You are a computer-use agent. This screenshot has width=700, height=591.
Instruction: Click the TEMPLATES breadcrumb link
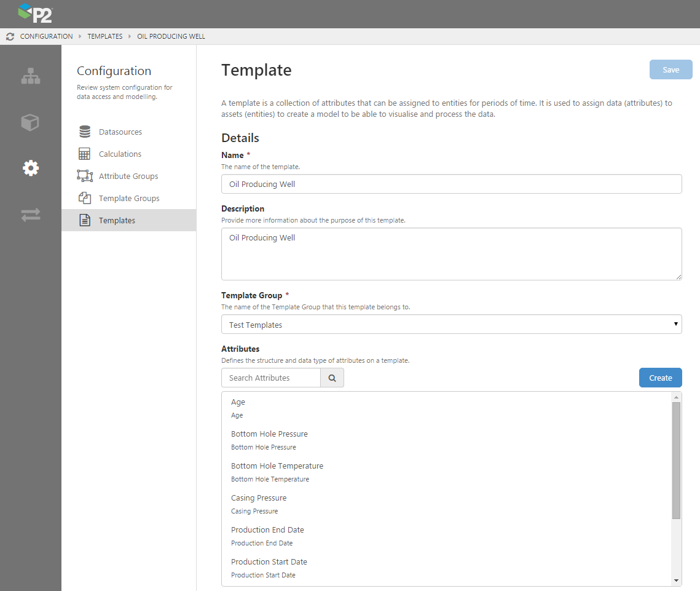click(x=105, y=36)
